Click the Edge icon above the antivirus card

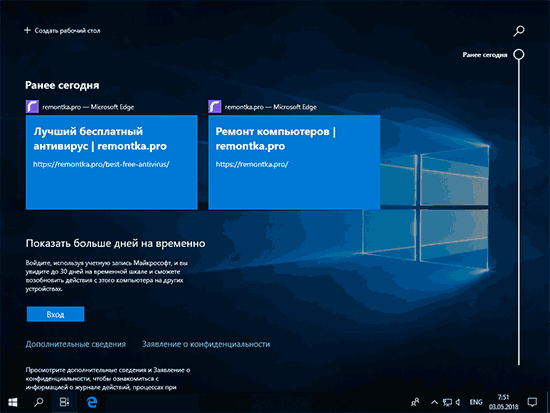click(32, 106)
